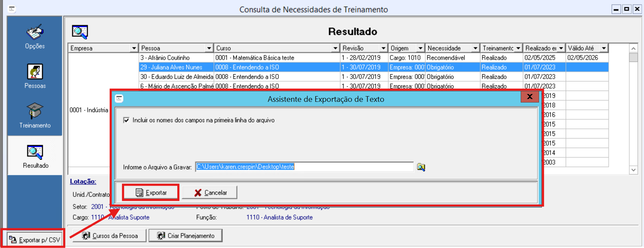This screenshot has width=644, height=248.
Task: Open Cursos da Pessoa
Action: 110,236
